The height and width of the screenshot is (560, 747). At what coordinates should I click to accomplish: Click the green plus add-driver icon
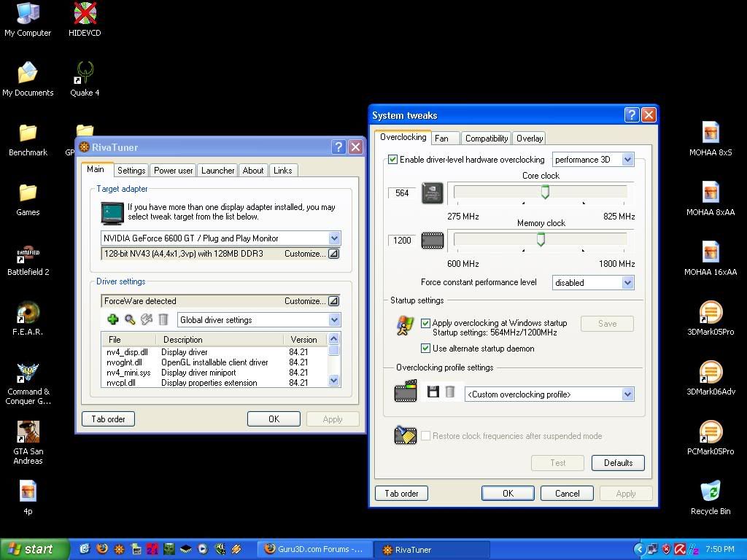point(112,319)
